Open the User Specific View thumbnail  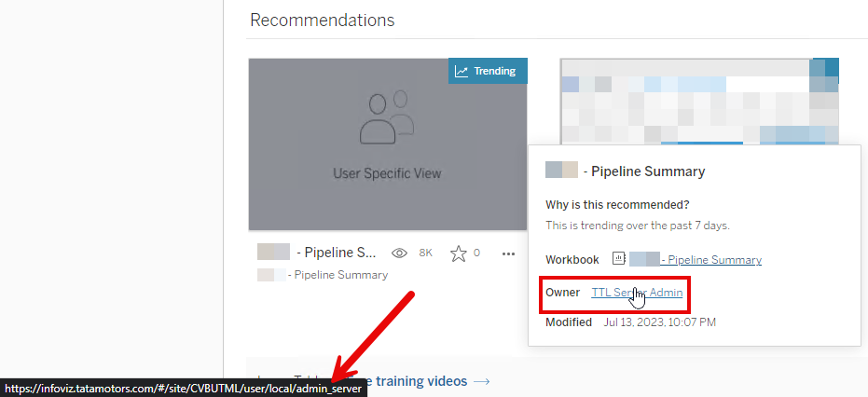click(387, 144)
